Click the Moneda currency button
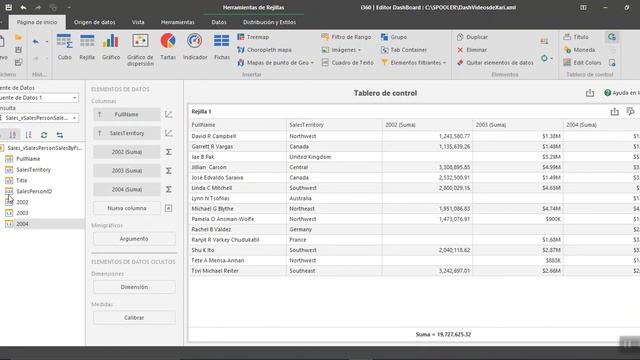Image resolution: width=640 pixels, height=360 pixels. (x=579, y=50)
